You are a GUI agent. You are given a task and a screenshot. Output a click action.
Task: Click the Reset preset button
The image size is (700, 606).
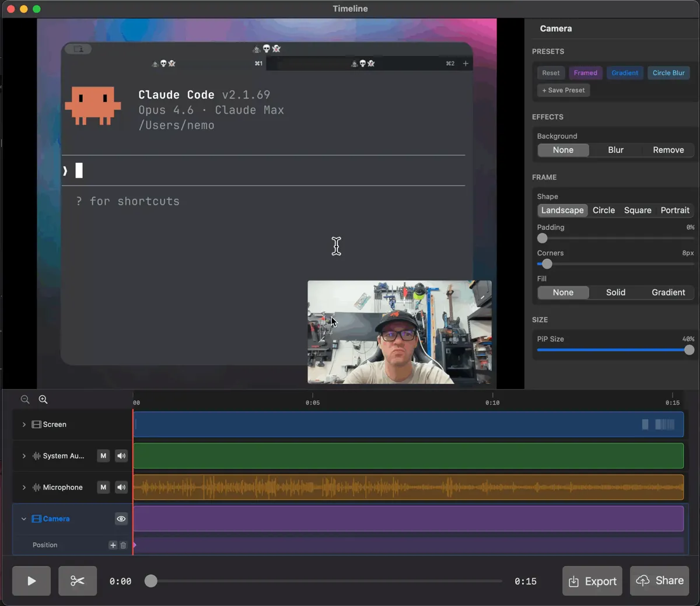pos(551,73)
